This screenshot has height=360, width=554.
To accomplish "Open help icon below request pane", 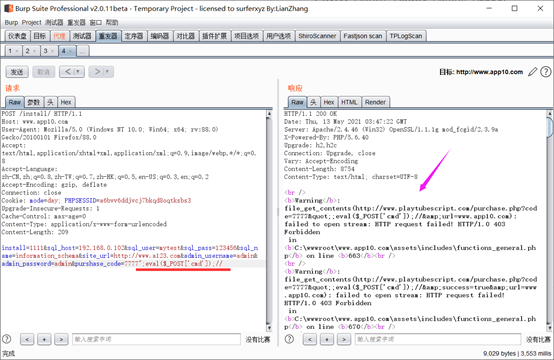I will coord(7,339).
